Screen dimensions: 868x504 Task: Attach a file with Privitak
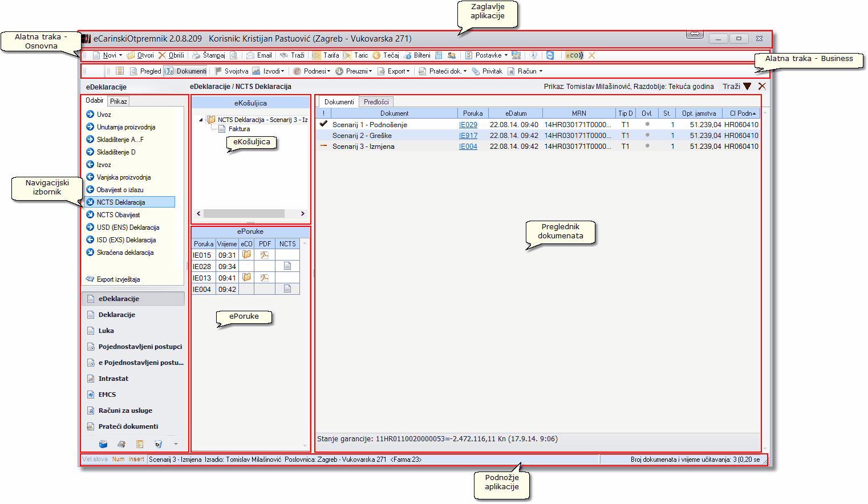[487, 71]
